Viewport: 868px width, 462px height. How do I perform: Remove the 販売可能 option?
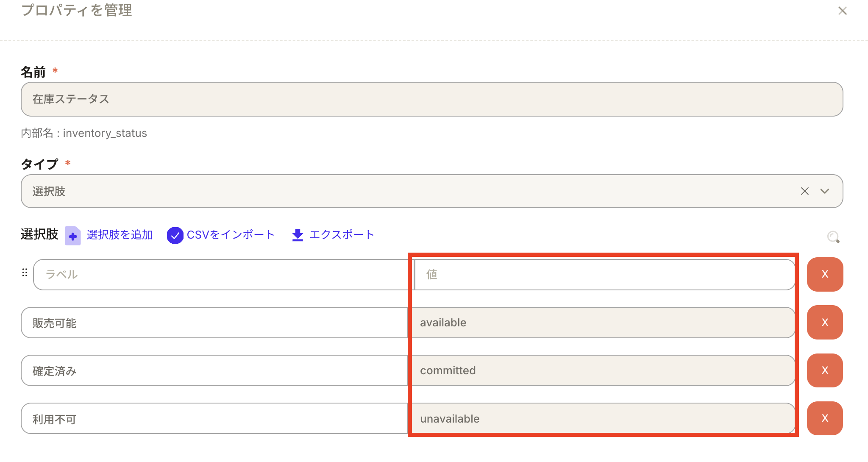pos(824,322)
